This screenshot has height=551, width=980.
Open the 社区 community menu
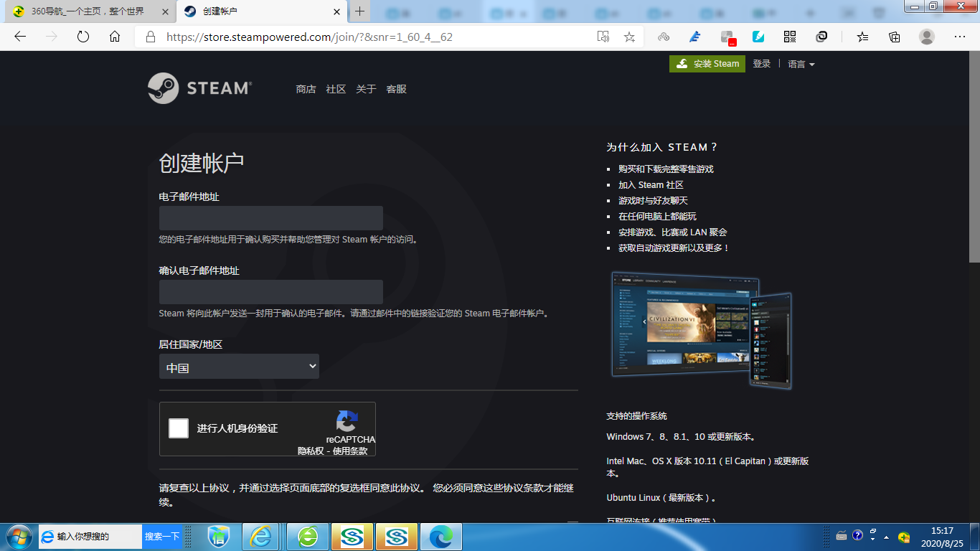click(336, 89)
